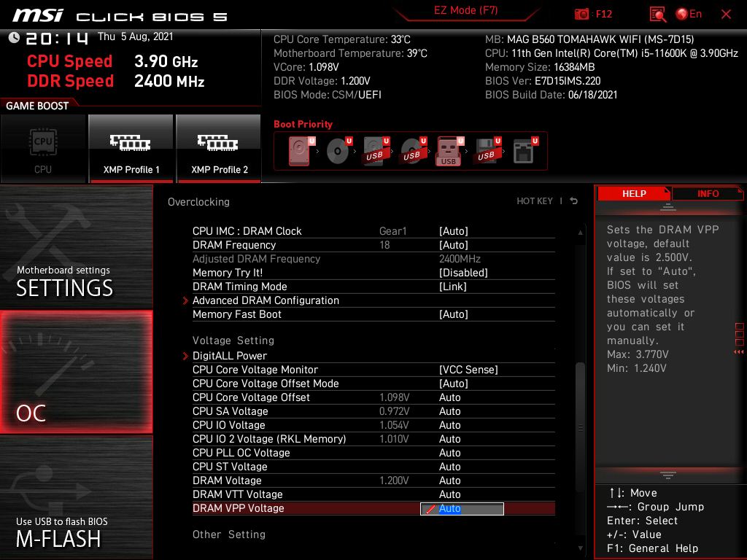The image size is (747, 560).
Task: Select the USB hard disk boot device icon
Action: point(376,151)
